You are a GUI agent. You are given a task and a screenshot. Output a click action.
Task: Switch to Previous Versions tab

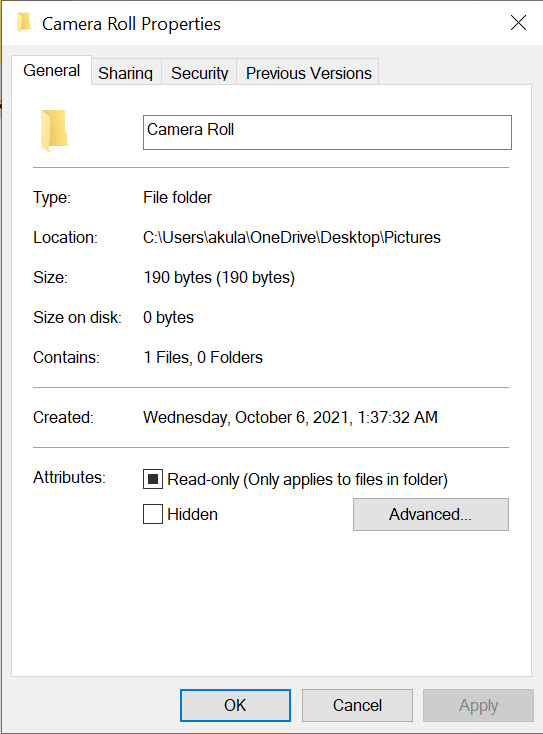308,73
